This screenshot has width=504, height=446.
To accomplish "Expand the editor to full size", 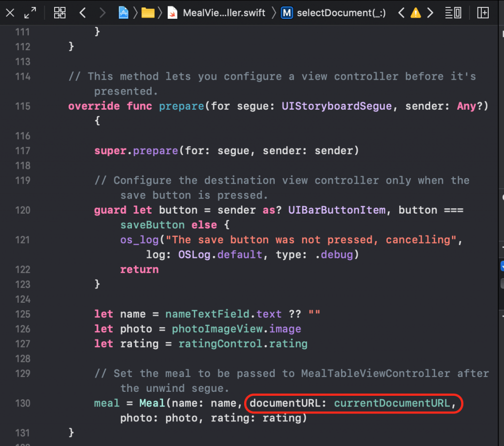I will click(30, 13).
